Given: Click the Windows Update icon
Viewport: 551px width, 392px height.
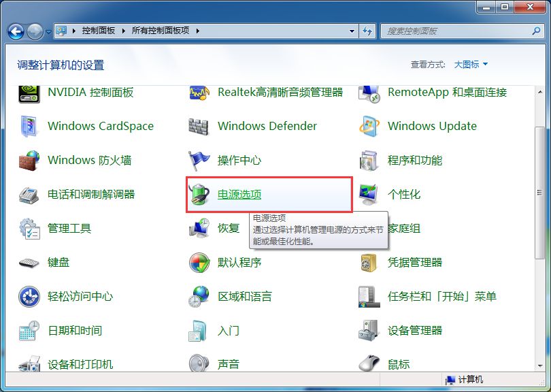Looking at the screenshot, I should tap(369, 127).
